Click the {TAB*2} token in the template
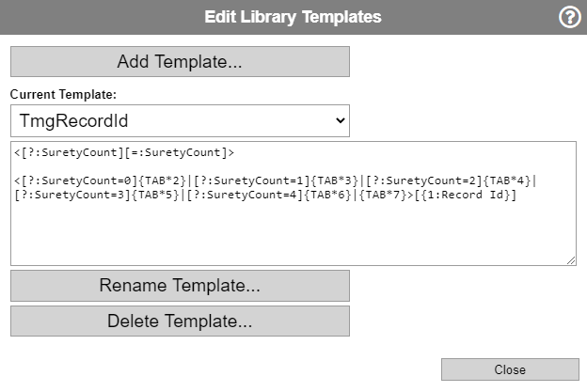The height and width of the screenshot is (392, 587). tap(162, 180)
